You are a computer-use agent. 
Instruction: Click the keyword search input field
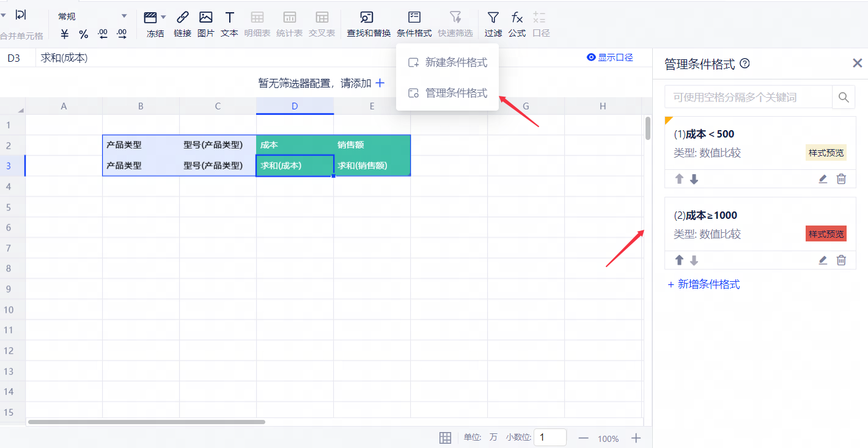[748, 97]
